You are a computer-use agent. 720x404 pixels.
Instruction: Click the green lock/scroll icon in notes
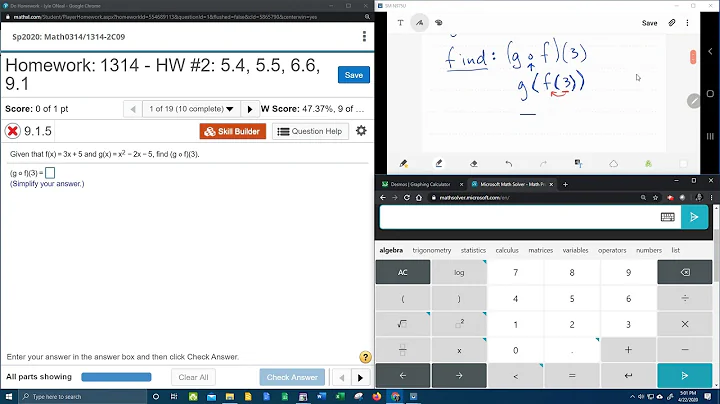pos(648,163)
